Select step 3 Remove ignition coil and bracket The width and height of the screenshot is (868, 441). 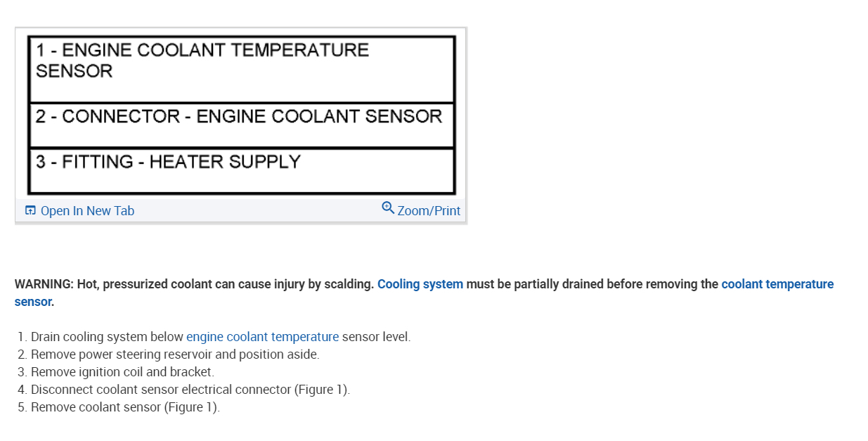coord(122,372)
